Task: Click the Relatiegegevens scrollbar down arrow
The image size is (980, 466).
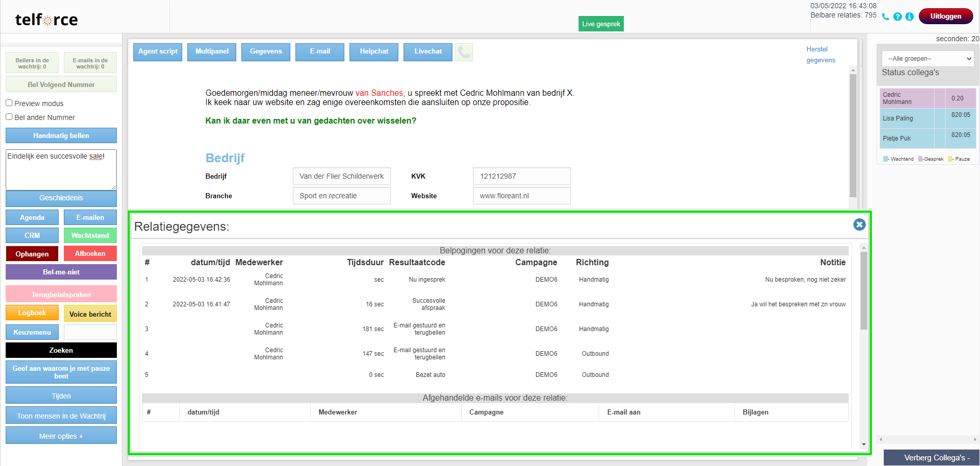Action: pyautogui.click(x=864, y=444)
